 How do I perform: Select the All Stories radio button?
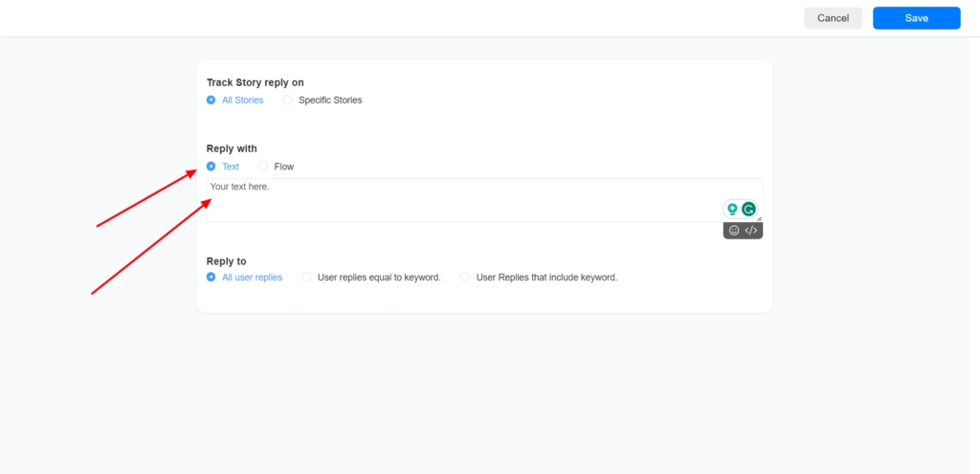(x=212, y=101)
